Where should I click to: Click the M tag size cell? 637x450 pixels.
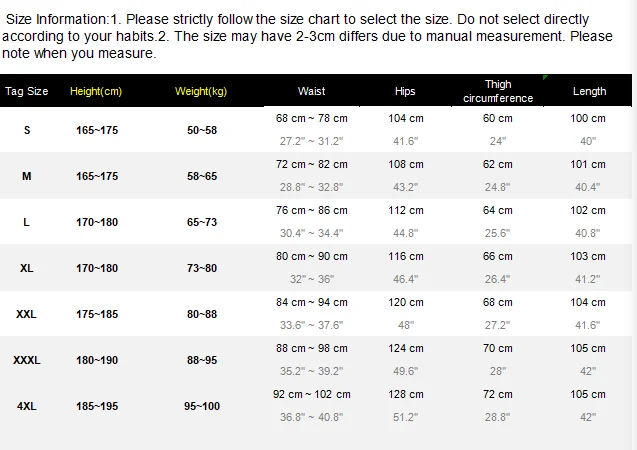(x=26, y=176)
